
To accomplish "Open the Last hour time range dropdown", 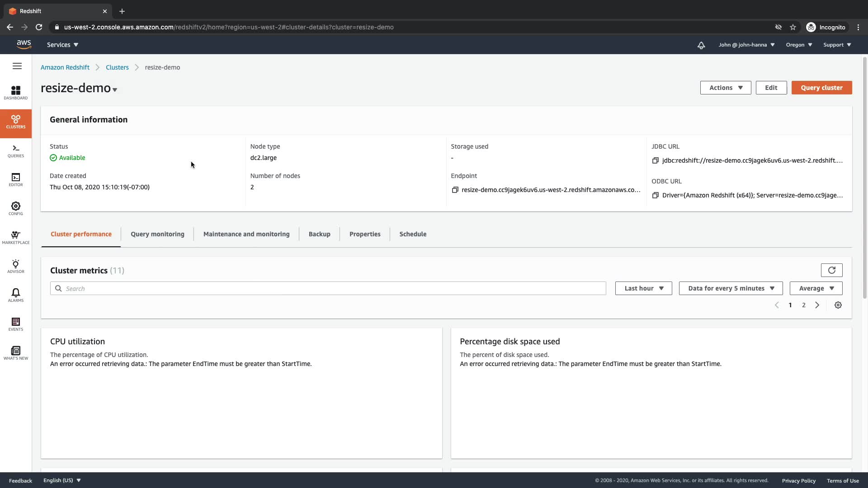I will tap(643, 288).
